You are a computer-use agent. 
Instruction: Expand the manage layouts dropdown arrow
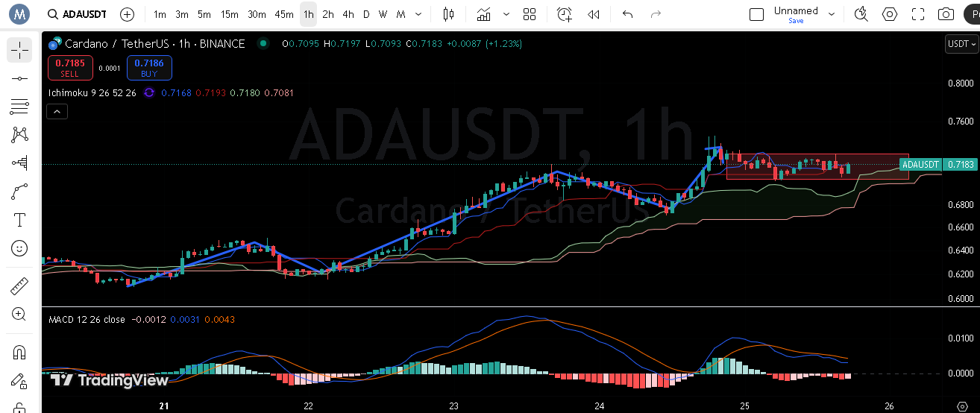[832, 14]
